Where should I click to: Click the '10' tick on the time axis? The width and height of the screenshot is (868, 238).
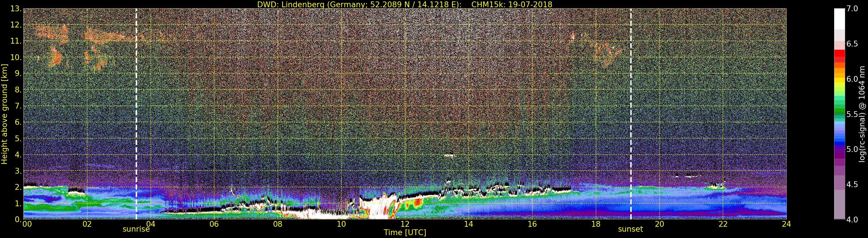341,224
